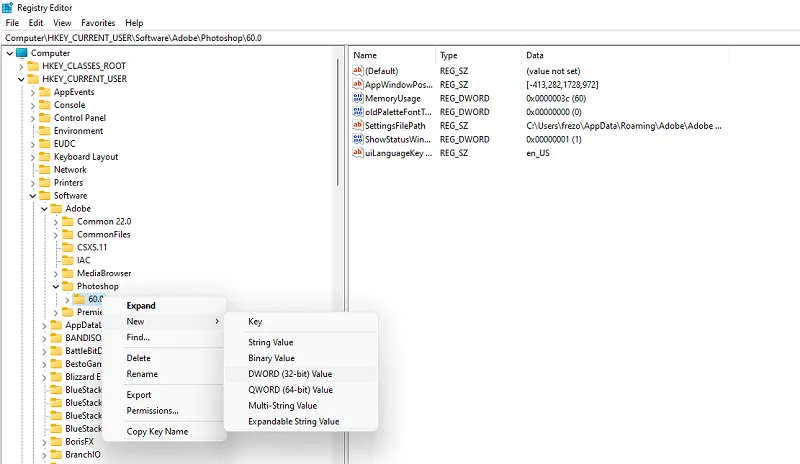This screenshot has width=800, height=464.
Task: Choose Expandable String Value in submenu
Action: click(301, 421)
